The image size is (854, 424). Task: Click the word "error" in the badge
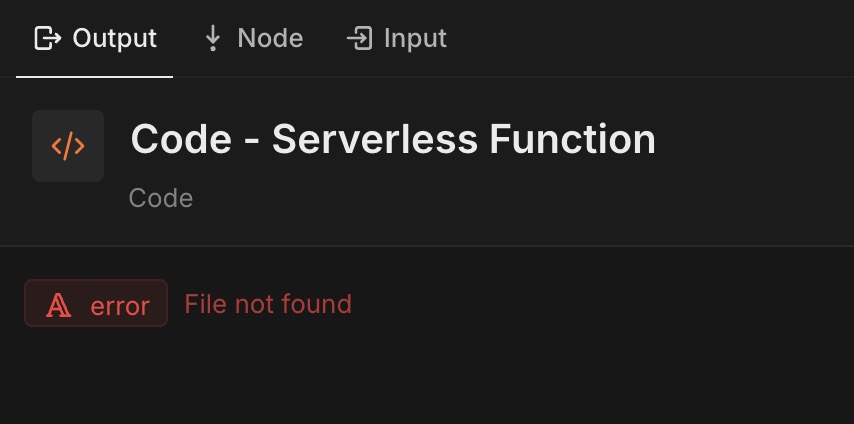pos(120,306)
